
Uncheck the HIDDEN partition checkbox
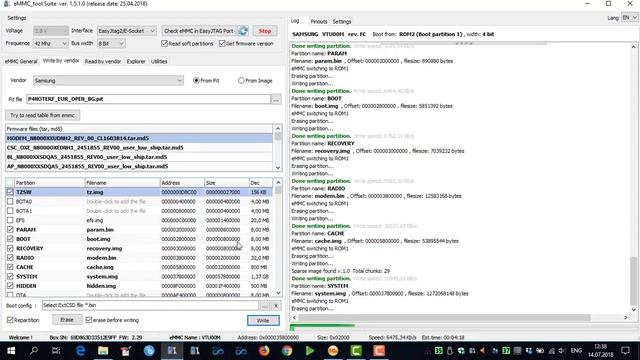pos(10,286)
